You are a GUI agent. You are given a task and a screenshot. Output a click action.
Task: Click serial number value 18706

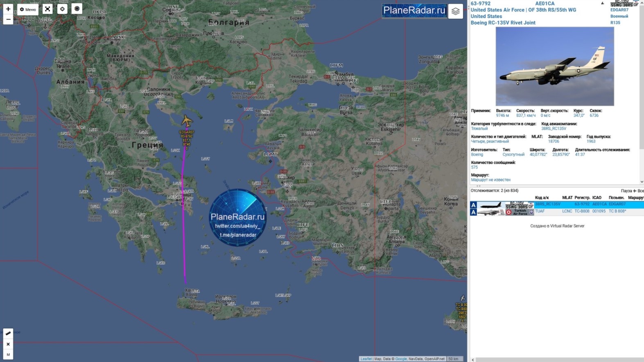pos(554,141)
